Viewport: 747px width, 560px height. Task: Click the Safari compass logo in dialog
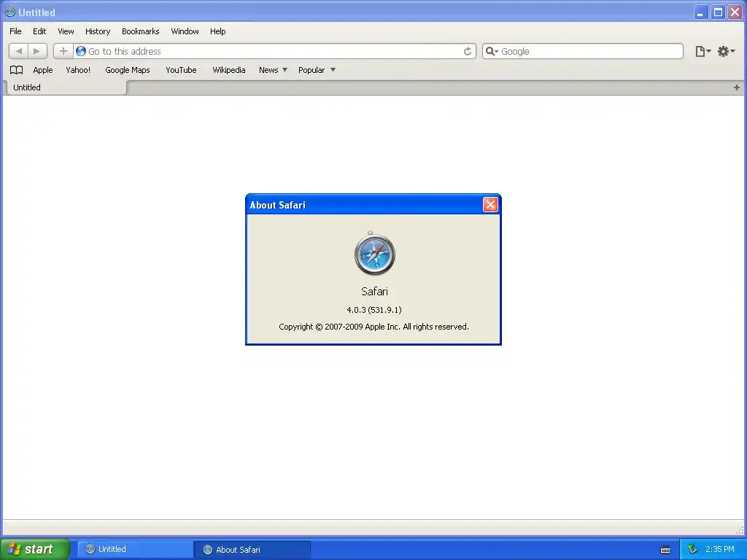[x=374, y=254]
